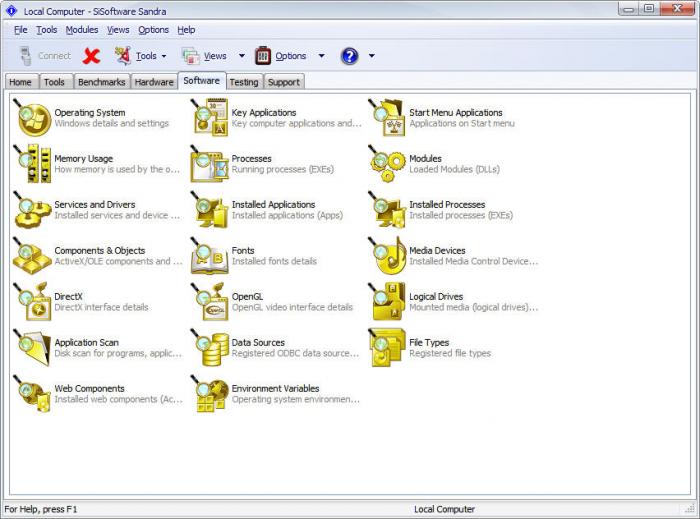Open the Key Applications module icon
The image size is (700, 519).
click(209, 118)
